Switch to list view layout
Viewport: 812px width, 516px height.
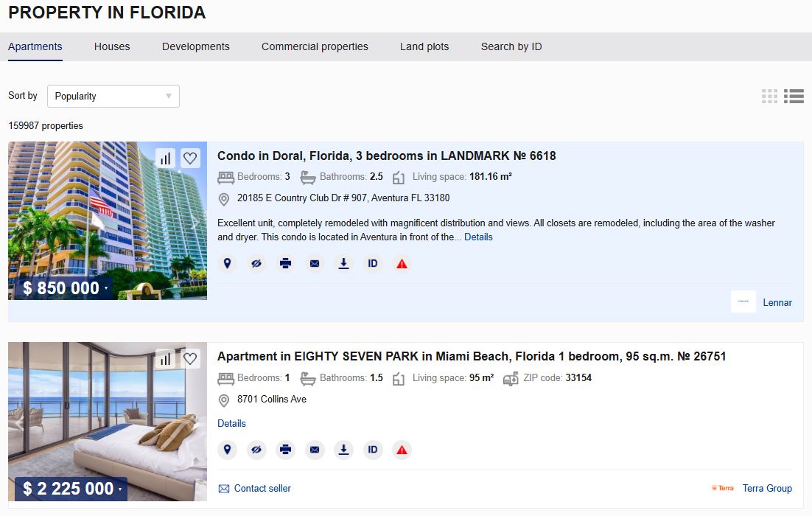click(794, 97)
